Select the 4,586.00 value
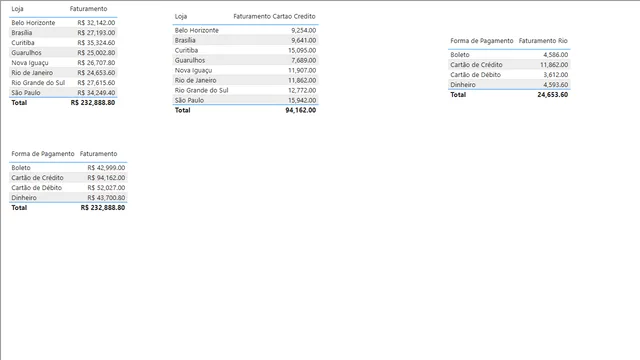This screenshot has width=640, height=360. 556,55
